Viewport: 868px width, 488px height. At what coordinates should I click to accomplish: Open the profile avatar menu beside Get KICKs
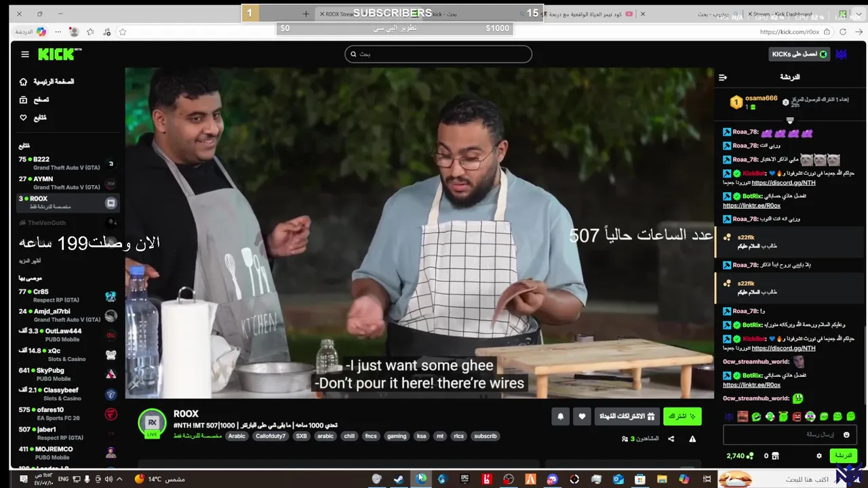click(x=842, y=54)
